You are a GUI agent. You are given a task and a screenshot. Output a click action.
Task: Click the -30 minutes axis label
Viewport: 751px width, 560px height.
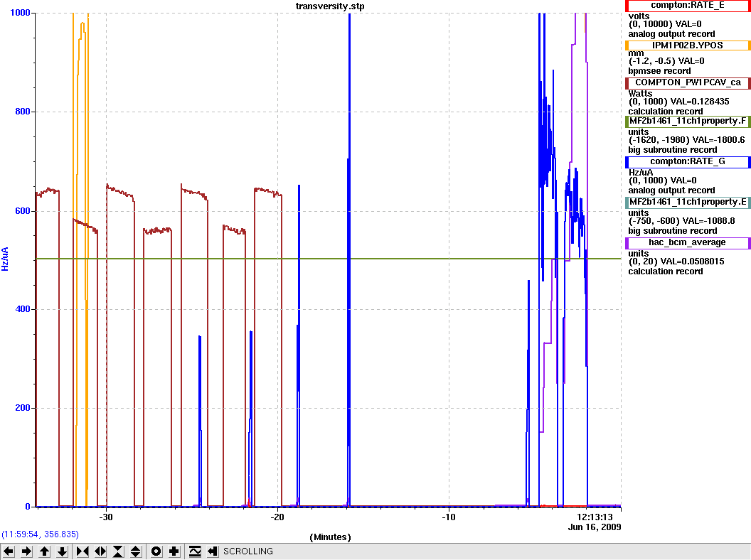[106, 517]
